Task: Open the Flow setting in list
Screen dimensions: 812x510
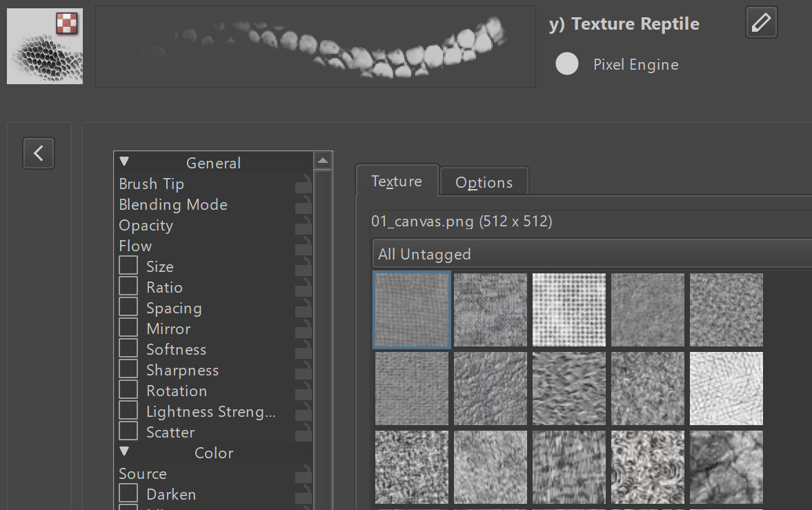Action: pos(135,246)
